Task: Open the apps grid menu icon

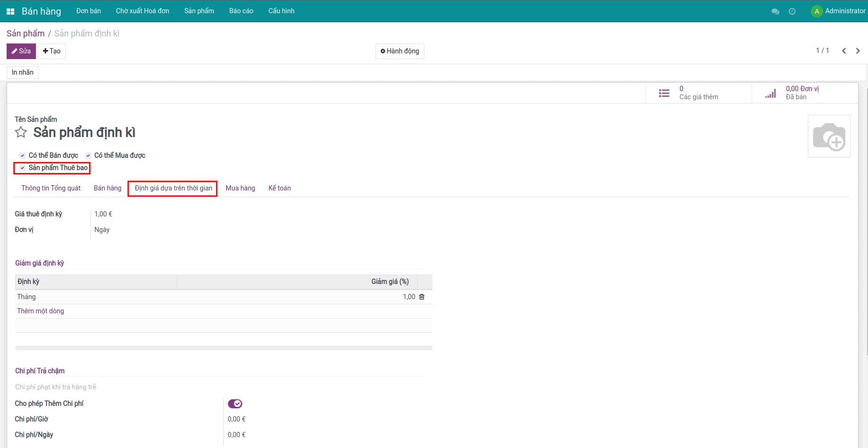Action: point(10,11)
